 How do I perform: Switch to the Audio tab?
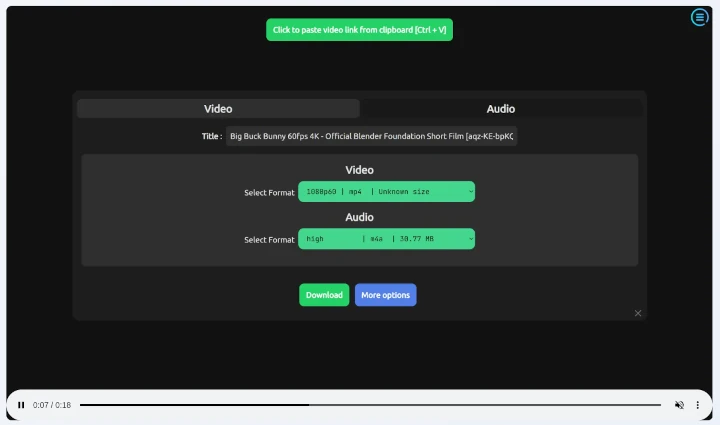tap(500, 108)
